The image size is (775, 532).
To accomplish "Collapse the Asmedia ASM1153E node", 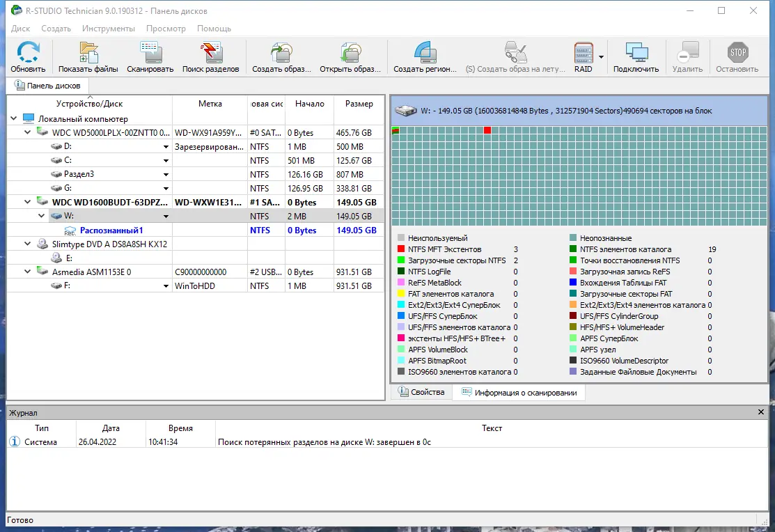I will click(28, 272).
